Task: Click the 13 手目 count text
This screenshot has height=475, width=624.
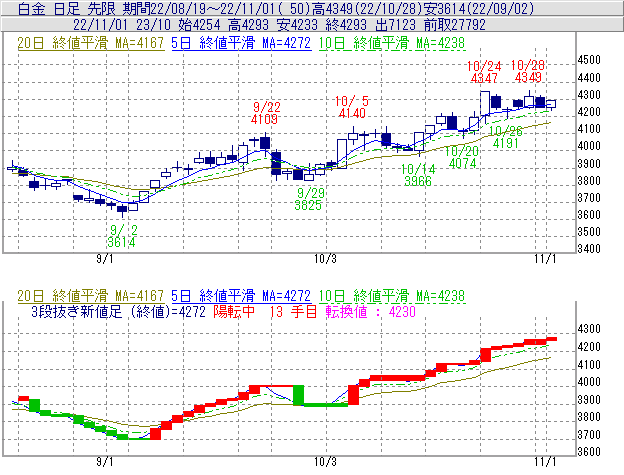Action: 293,311
